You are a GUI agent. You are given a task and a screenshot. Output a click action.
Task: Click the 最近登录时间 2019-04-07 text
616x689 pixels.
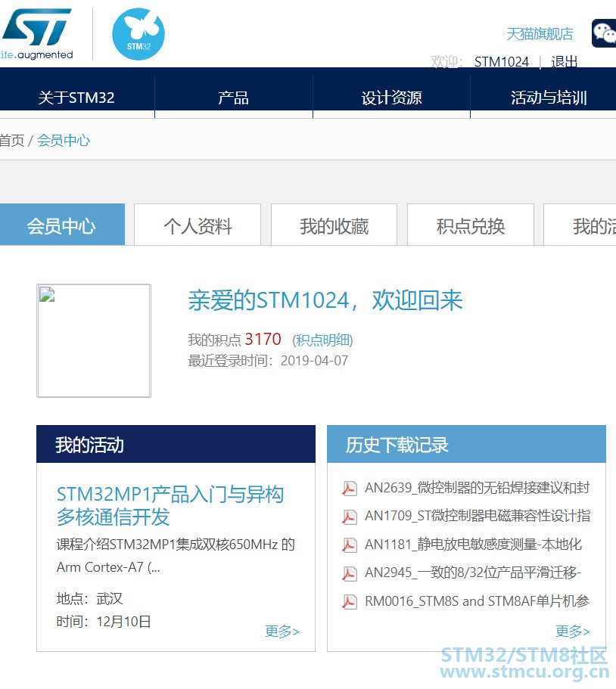point(268,361)
